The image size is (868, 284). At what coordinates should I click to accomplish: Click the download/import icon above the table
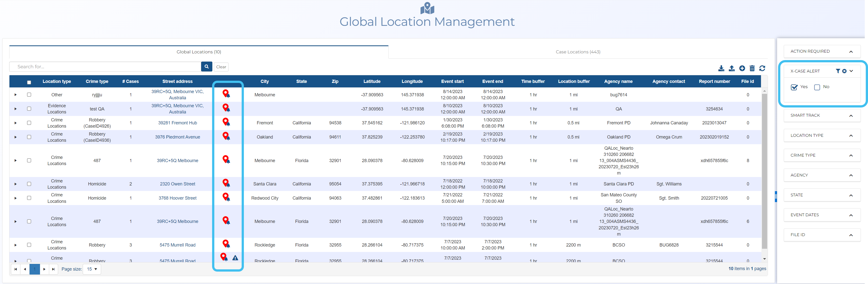[x=721, y=68]
